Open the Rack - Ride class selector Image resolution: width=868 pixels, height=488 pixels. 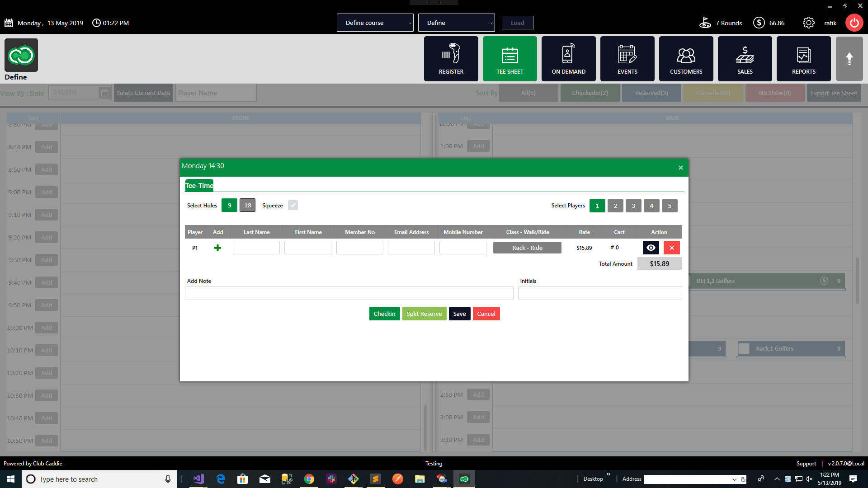[527, 248]
